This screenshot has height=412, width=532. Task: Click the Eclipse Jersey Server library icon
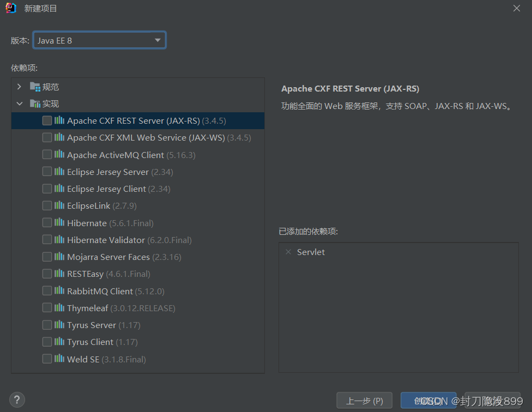pyautogui.click(x=59, y=171)
